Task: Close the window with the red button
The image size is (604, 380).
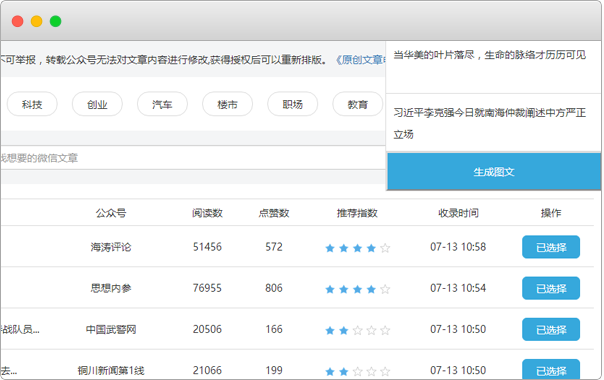Action: point(18,21)
